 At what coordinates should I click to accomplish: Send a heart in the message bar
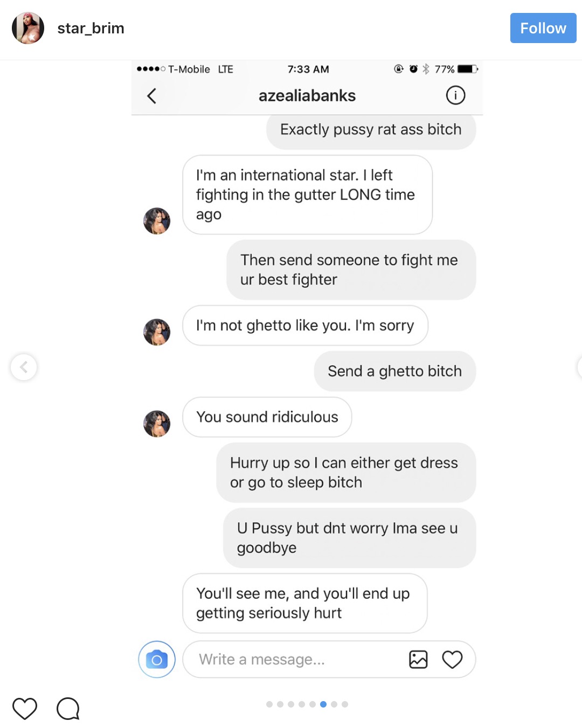point(452,659)
